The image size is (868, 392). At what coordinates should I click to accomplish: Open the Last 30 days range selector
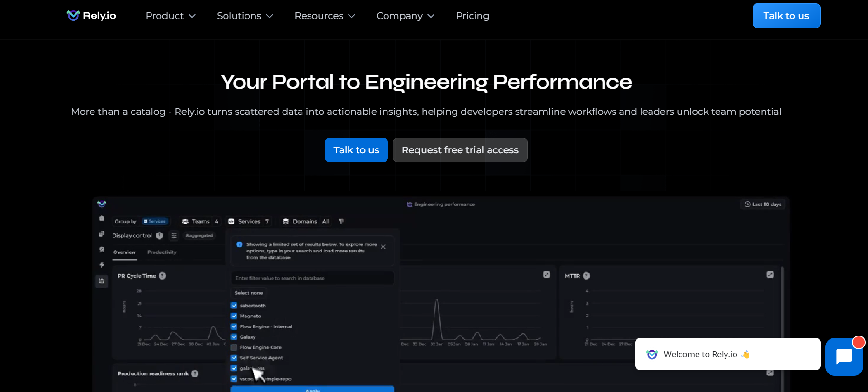tap(763, 204)
